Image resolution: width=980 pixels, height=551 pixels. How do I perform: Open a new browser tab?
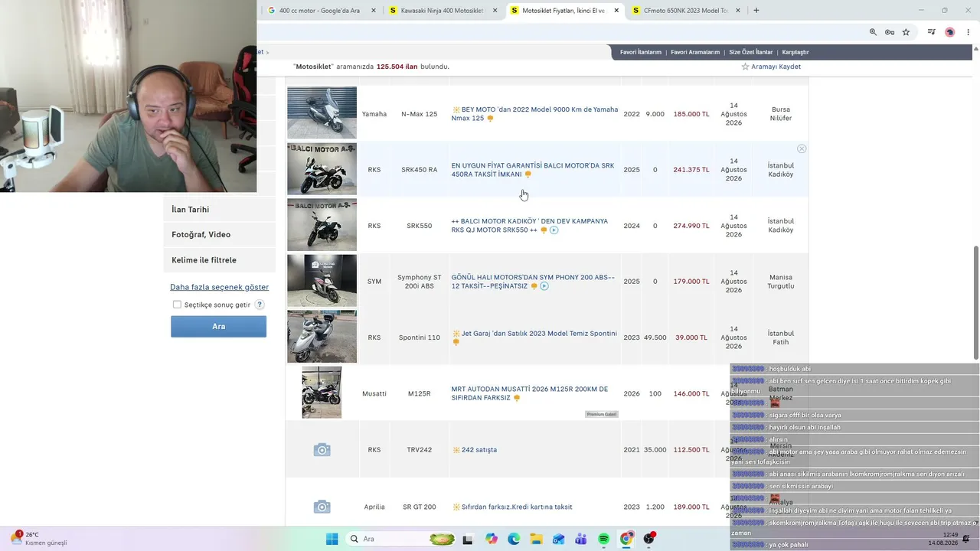point(756,11)
